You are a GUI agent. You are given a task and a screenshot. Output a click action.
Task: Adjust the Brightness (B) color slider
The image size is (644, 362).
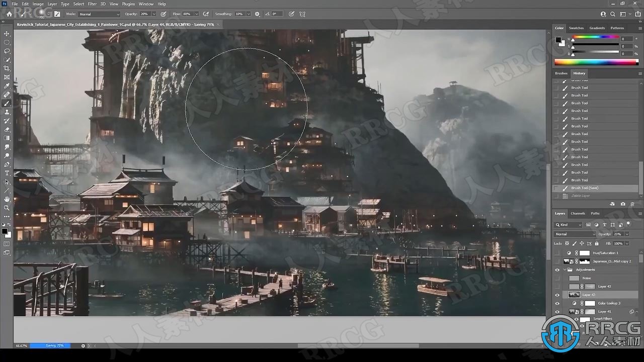point(595,53)
